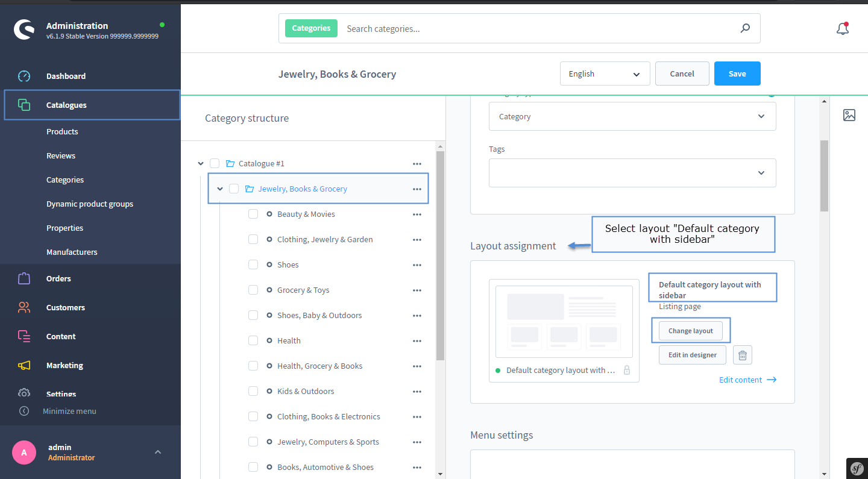
Task: Click the Orders bag icon
Action: [x=24, y=278]
